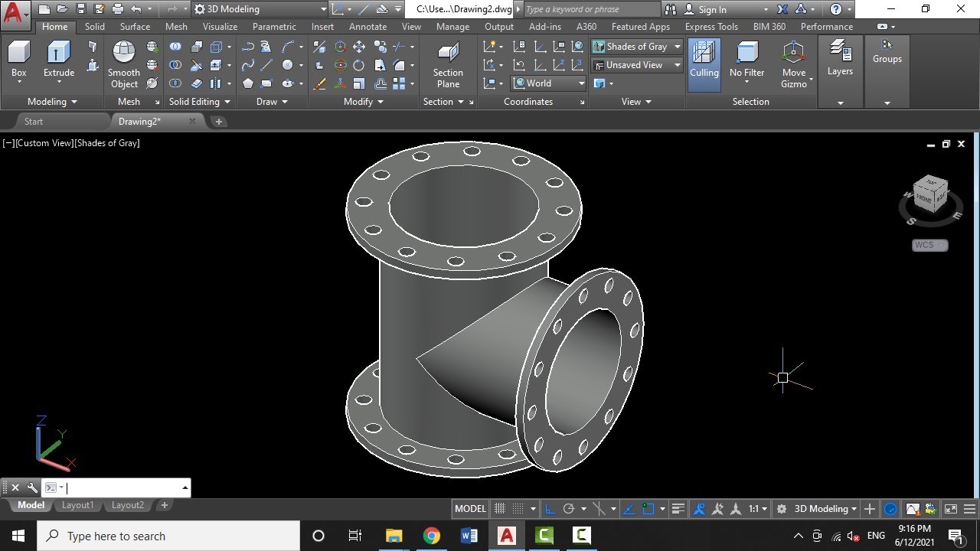Screen dimensions: 980x551
Task: Select the Box modeling tool
Action: coord(18,60)
